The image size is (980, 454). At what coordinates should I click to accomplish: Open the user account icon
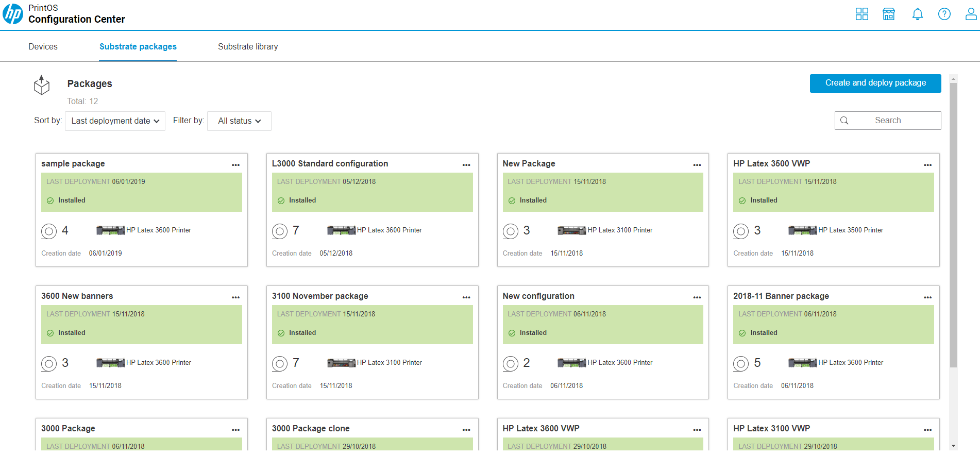971,14
